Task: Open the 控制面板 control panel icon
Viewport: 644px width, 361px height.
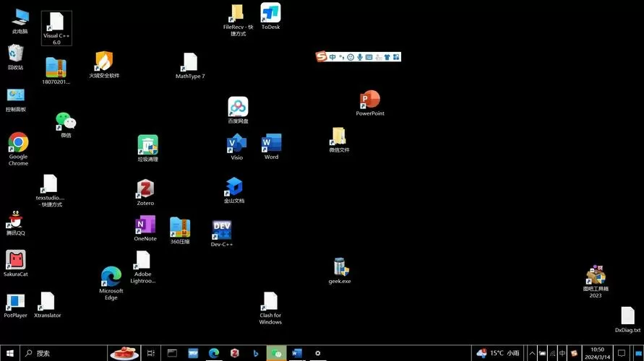Action: (16, 100)
